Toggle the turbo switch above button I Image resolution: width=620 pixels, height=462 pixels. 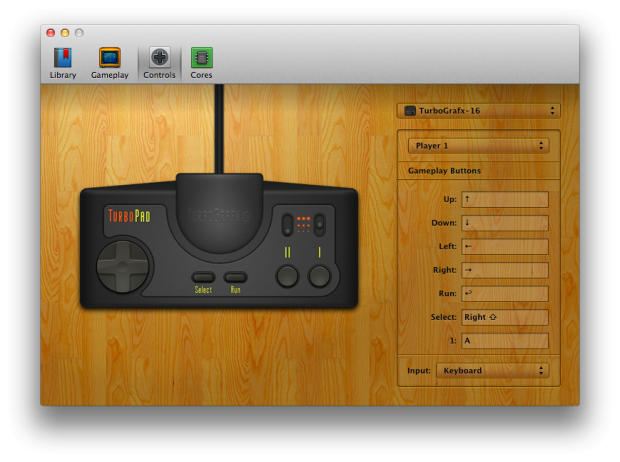click(319, 224)
